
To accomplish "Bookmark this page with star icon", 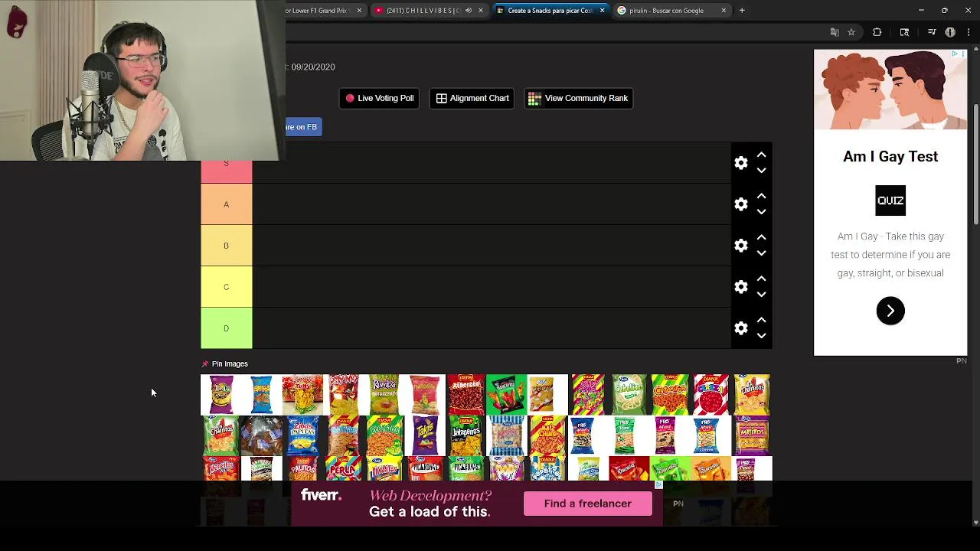I will [x=851, y=32].
